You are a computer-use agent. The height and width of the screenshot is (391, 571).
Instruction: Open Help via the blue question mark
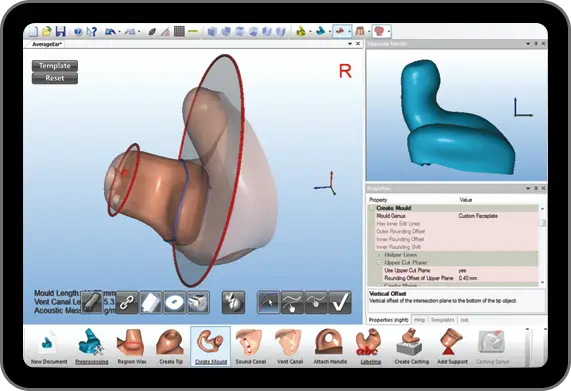click(78, 32)
